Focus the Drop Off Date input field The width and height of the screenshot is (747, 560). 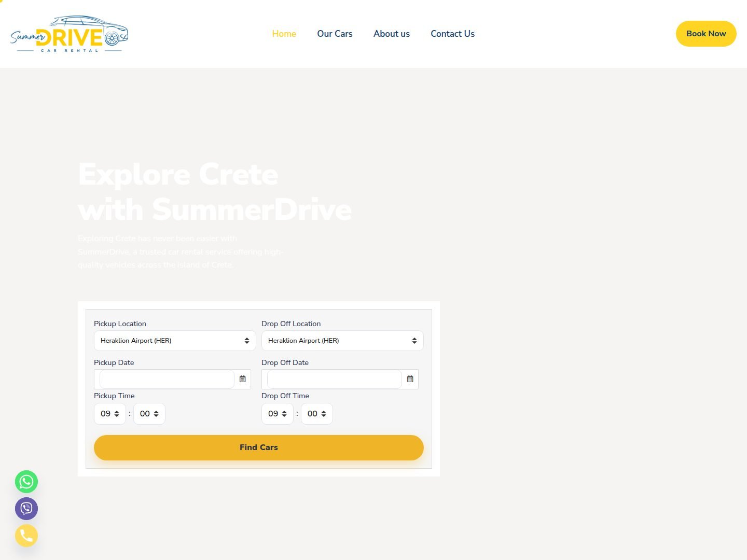(x=335, y=379)
